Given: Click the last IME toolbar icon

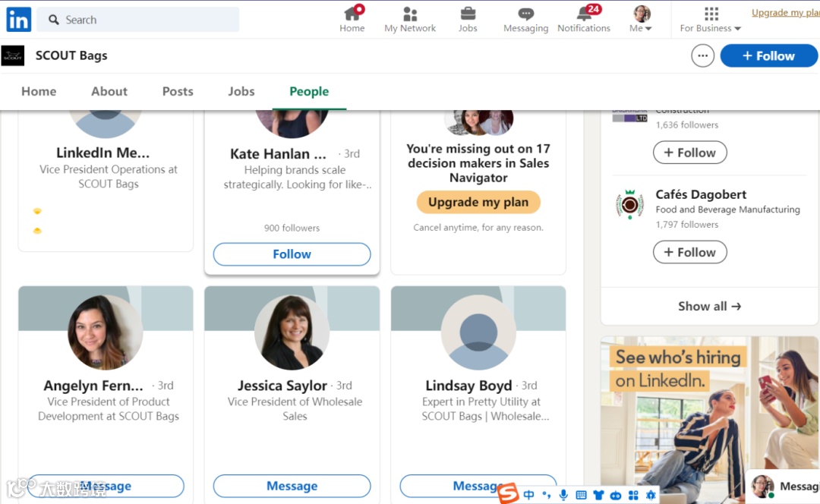Looking at the screenshot, I should 651,495.
